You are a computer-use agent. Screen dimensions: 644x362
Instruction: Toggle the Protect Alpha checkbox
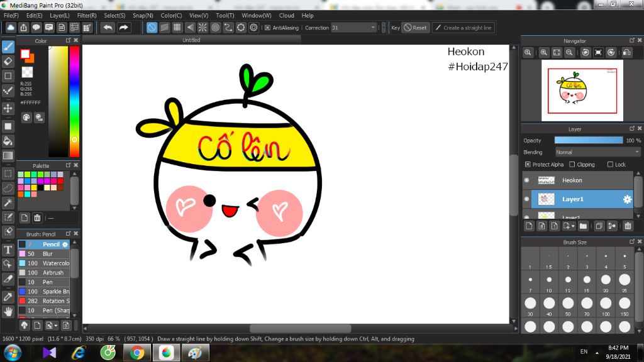(528, 165)
